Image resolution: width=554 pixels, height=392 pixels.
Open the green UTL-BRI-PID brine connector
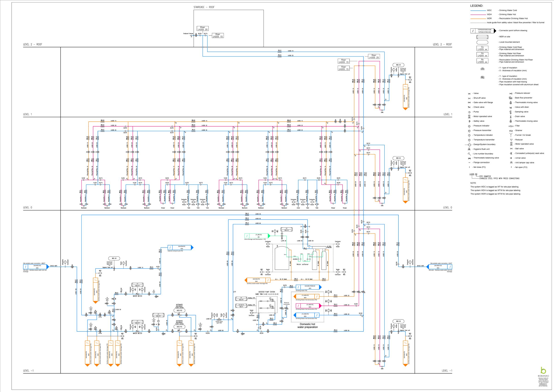(x=257, y=235)
